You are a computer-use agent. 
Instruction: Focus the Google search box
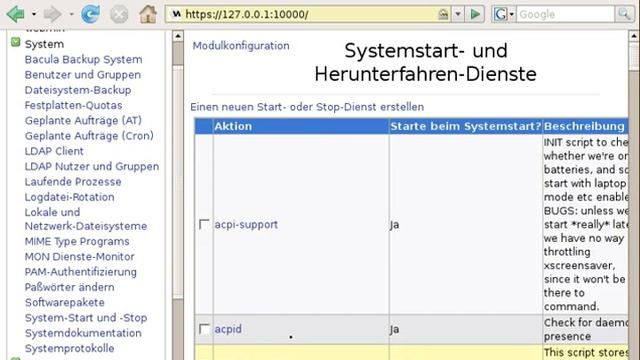(x=566, y=14)
